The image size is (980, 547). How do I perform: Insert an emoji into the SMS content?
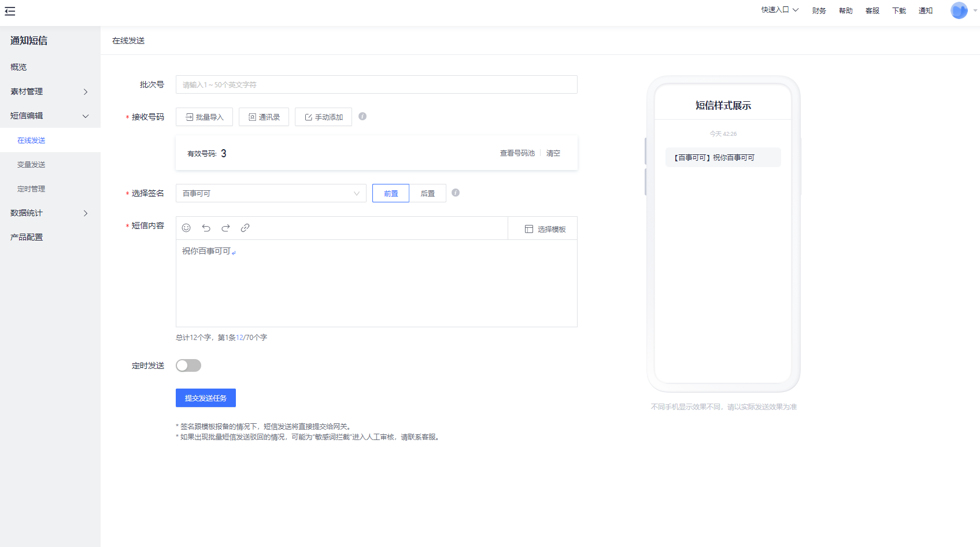(x=186, y=228)
